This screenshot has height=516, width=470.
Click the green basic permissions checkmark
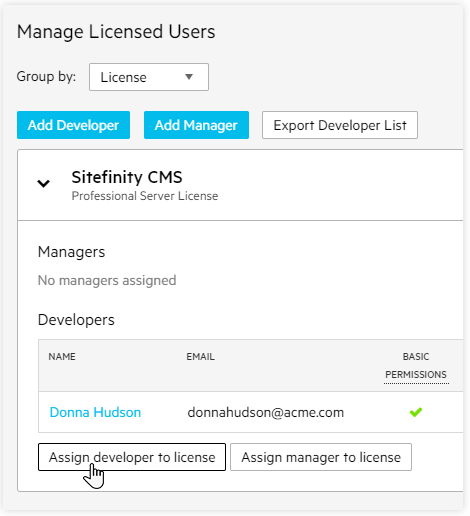tap(416, 412)
